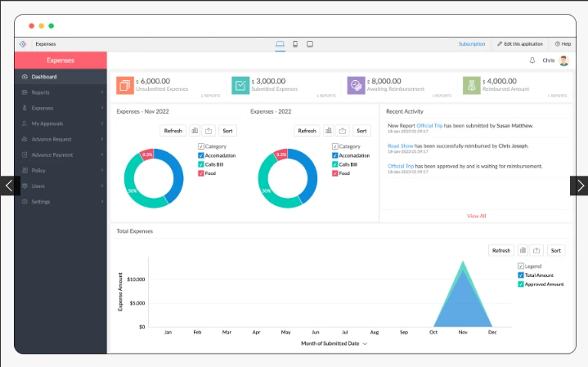588x367 pixels.
Task: Click the Reimbursed Amount green money icon
Action: pyautogui.click(x=471, y=86)
